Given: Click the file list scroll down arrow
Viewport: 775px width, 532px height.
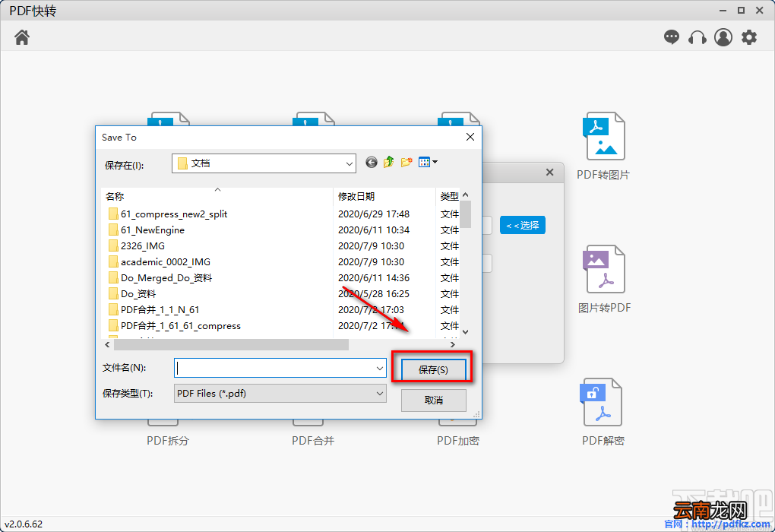Looking at the screenshot, I should tap(465, 332).
